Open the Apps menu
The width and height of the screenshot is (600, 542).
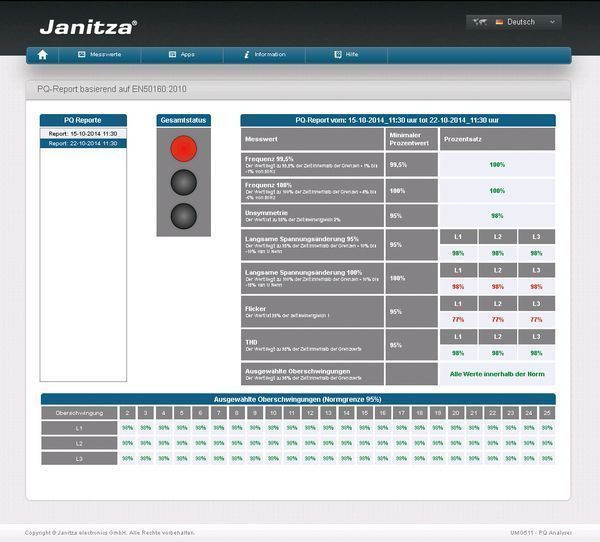coord(188,55)
